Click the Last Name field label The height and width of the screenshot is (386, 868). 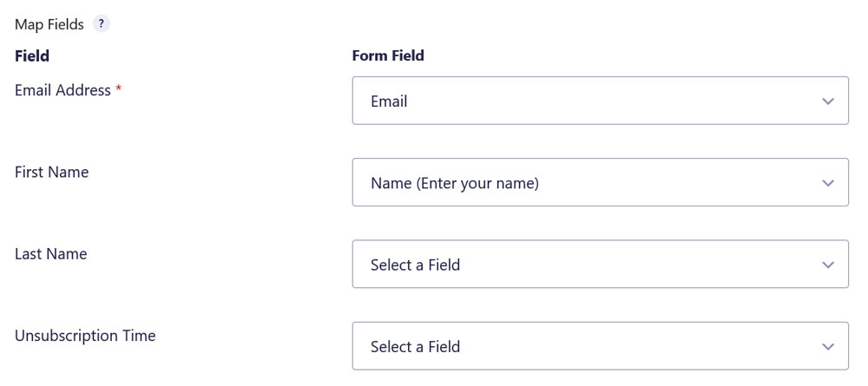coord(51,254)
